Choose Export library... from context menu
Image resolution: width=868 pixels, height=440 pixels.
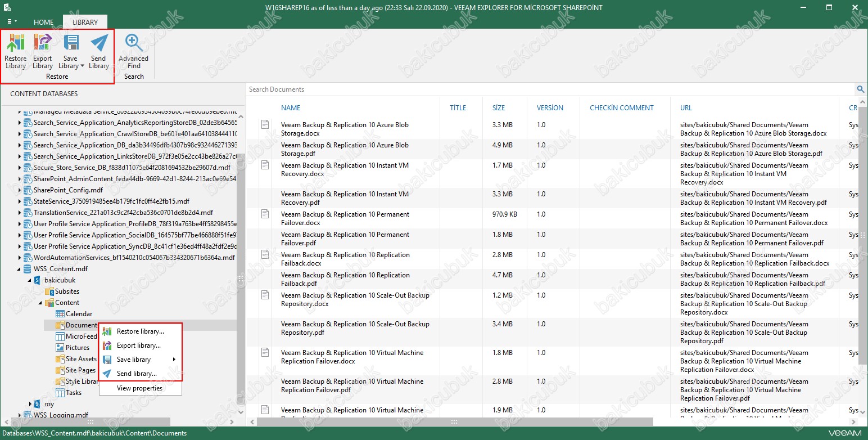(x=138, y=345)
